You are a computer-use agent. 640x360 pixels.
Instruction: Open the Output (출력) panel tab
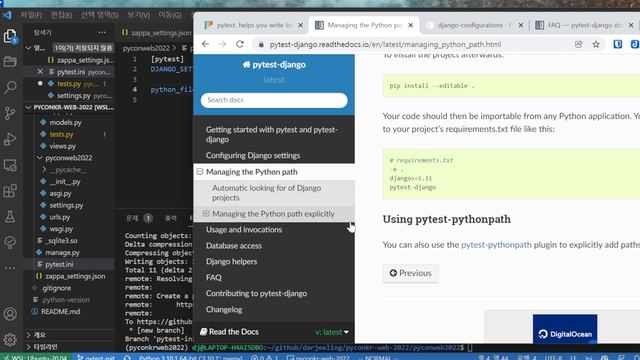170,218
